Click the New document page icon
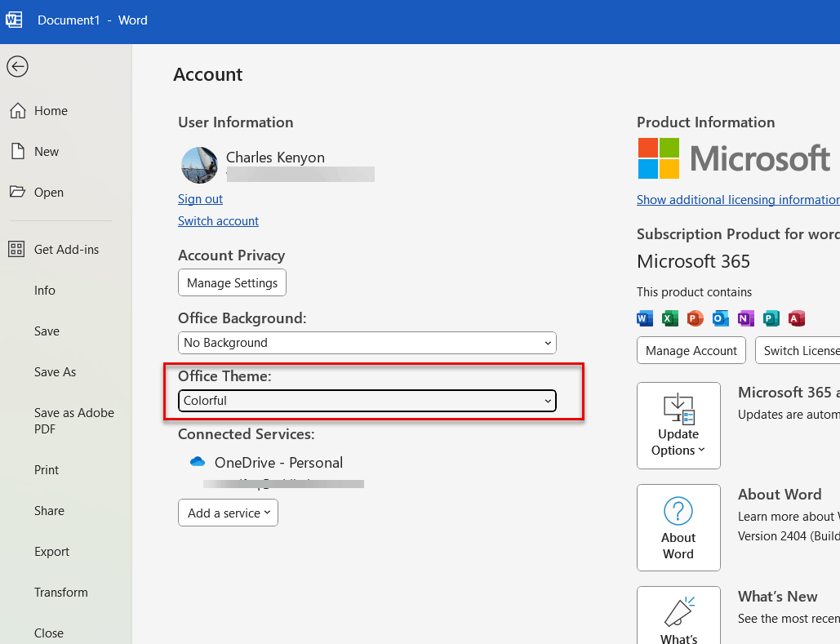 pos(18,151)
